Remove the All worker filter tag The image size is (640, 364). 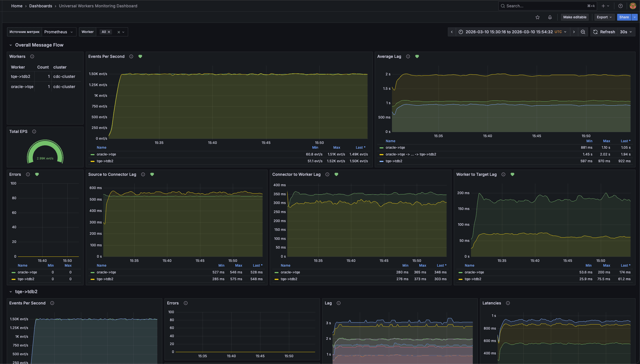109,32
